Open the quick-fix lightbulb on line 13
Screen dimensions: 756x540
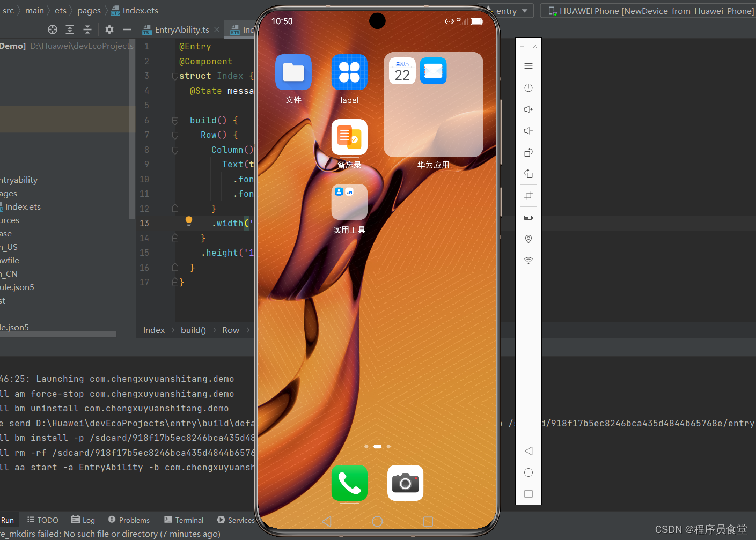[189, 221]
